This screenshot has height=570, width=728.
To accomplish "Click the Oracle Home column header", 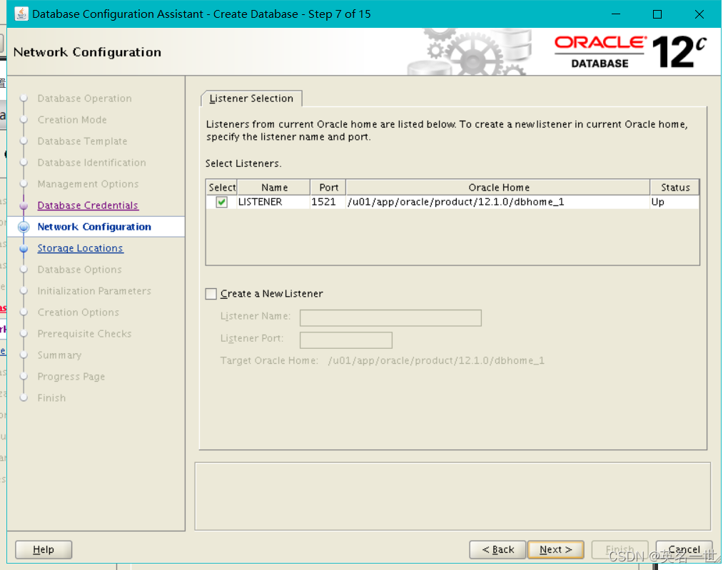I will coord(498,187).
